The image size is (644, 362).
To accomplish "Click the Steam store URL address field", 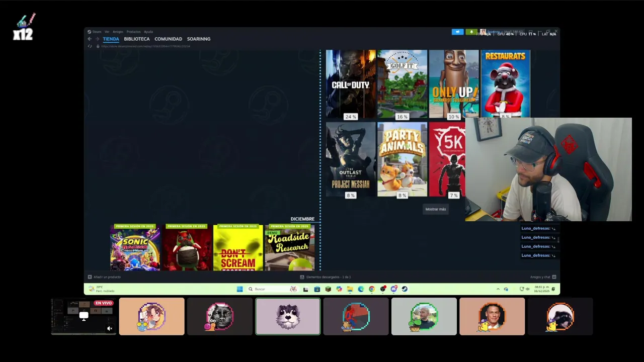I will coord(146,46).
